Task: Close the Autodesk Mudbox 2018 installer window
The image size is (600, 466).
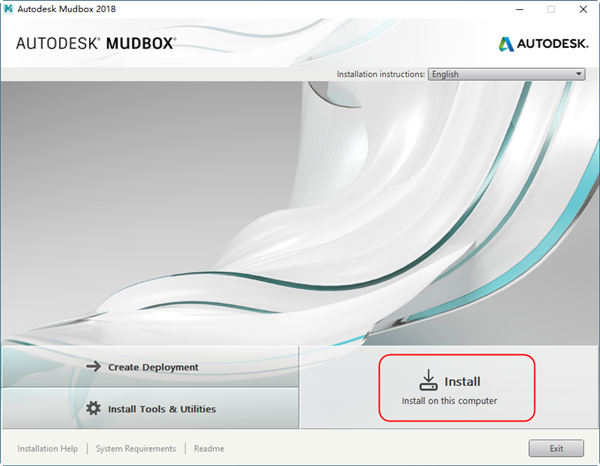Action: (x=583, y=9)
